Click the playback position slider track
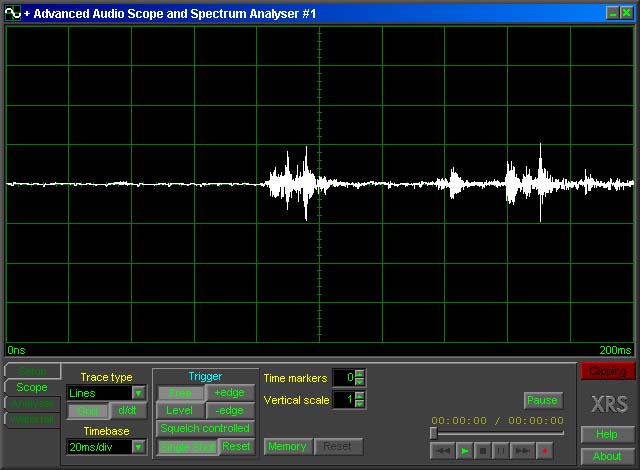Image resolution: width=640 pixels, height=470 pixels. point(497,433)
